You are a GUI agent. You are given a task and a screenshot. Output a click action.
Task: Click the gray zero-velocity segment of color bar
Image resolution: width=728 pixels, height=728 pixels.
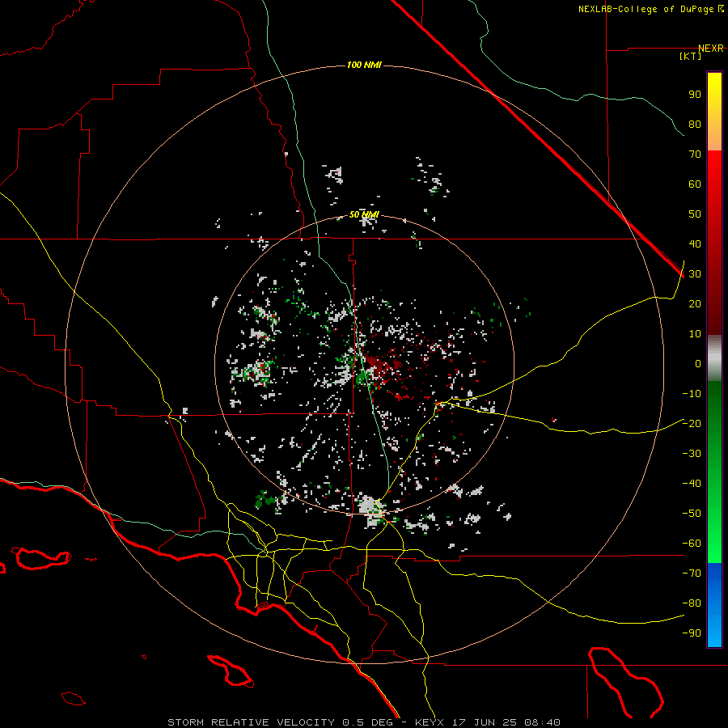pos(714,358)
